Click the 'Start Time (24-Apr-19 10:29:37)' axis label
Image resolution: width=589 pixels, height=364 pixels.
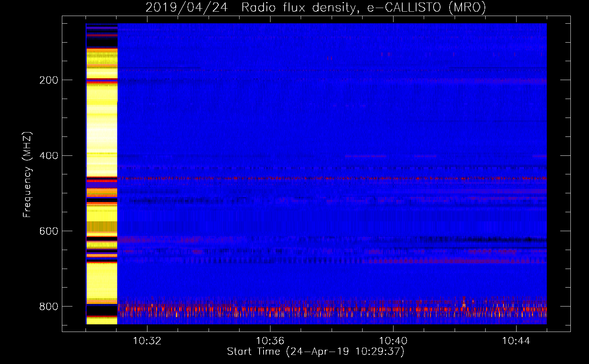[316, 352]
